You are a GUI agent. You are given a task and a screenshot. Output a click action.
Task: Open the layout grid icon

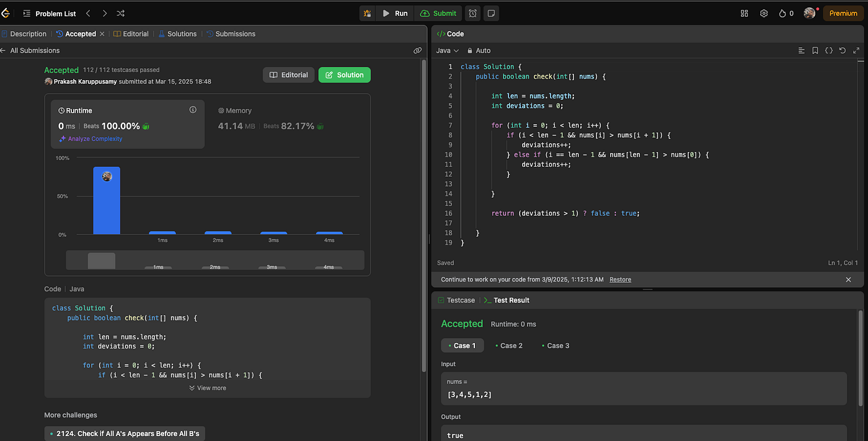pyautogui.click(x=745, y=13)
